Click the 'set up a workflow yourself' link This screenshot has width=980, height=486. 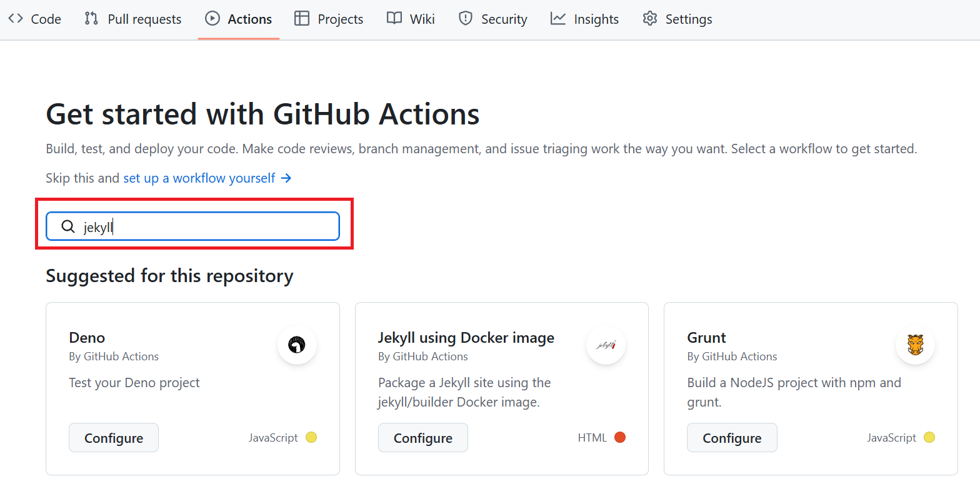point(207,178)
